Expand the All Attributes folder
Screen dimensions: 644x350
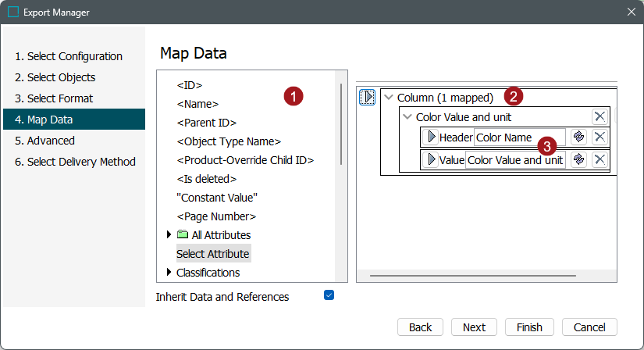pyautogui.click(x=169, y=235)
